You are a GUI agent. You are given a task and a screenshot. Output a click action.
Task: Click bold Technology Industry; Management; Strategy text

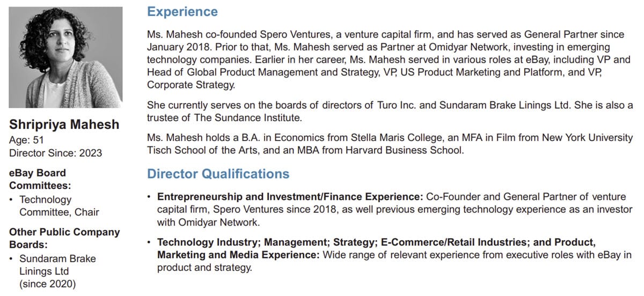coord(267,242)
